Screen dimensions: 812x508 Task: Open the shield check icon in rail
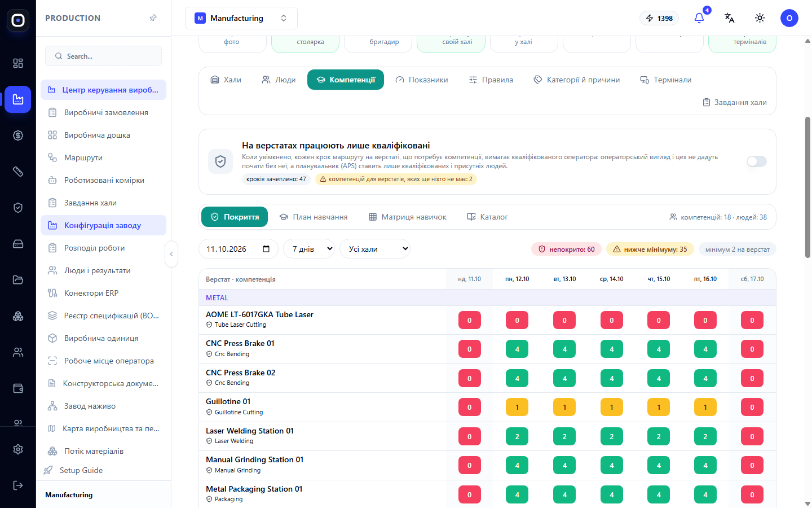[x=18, y=208]
